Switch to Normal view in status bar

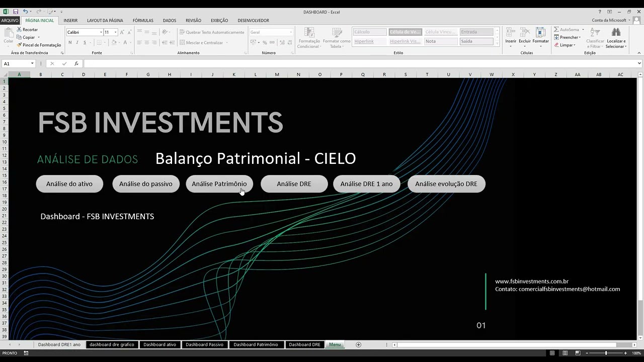click(552, 353)
